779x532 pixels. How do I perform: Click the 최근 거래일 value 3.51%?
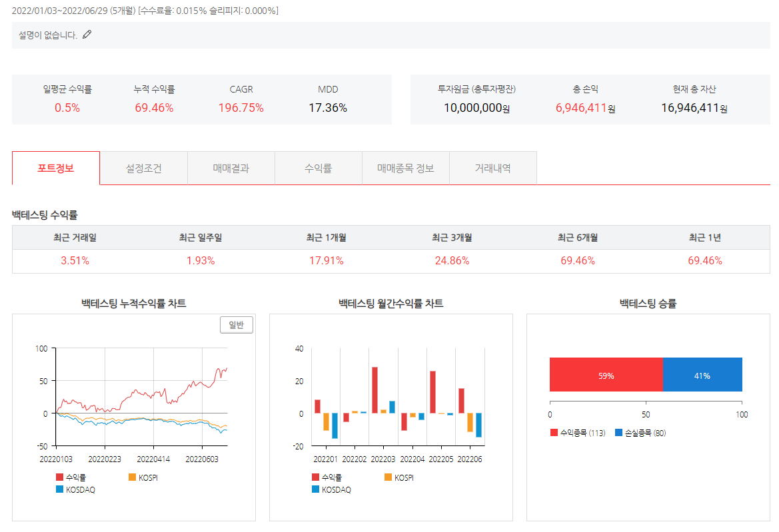[x=75, y=260]
